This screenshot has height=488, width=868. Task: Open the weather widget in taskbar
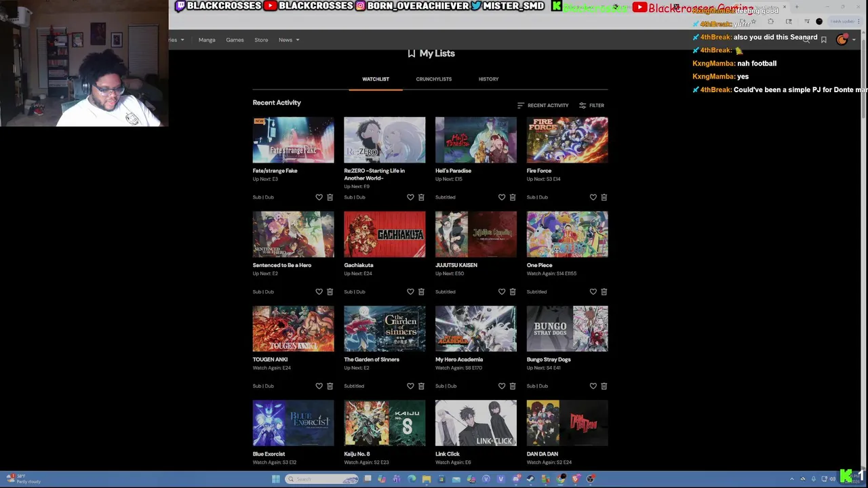23,479
